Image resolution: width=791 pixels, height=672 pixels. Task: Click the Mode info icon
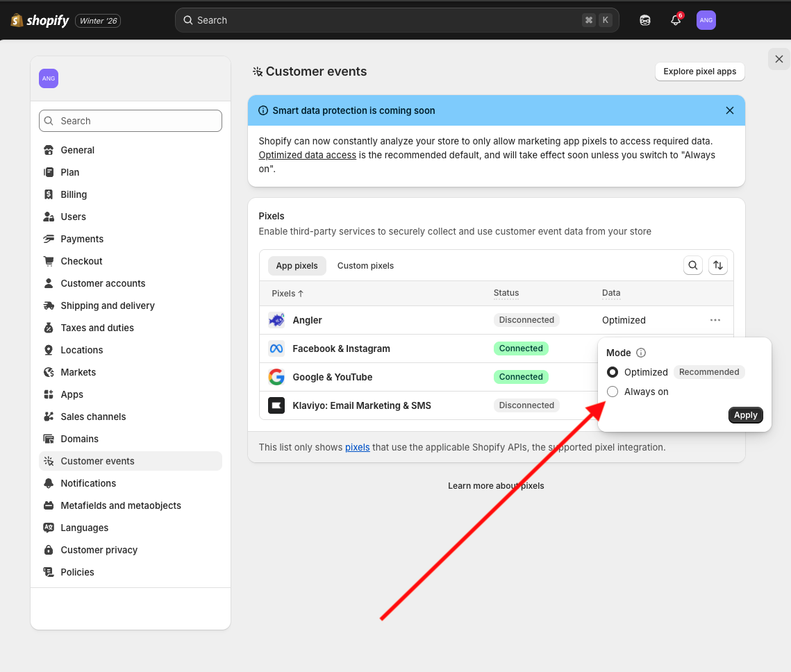[641, 353]
